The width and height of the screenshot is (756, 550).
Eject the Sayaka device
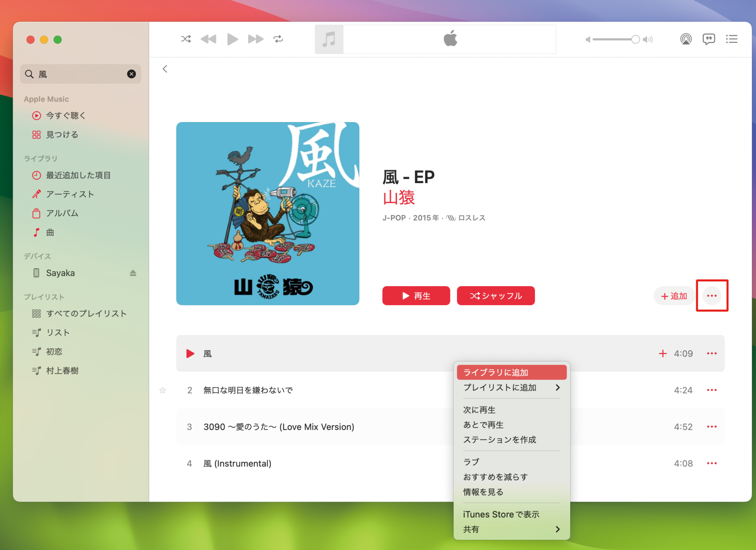pyautogui.click(x=133, y=273)
